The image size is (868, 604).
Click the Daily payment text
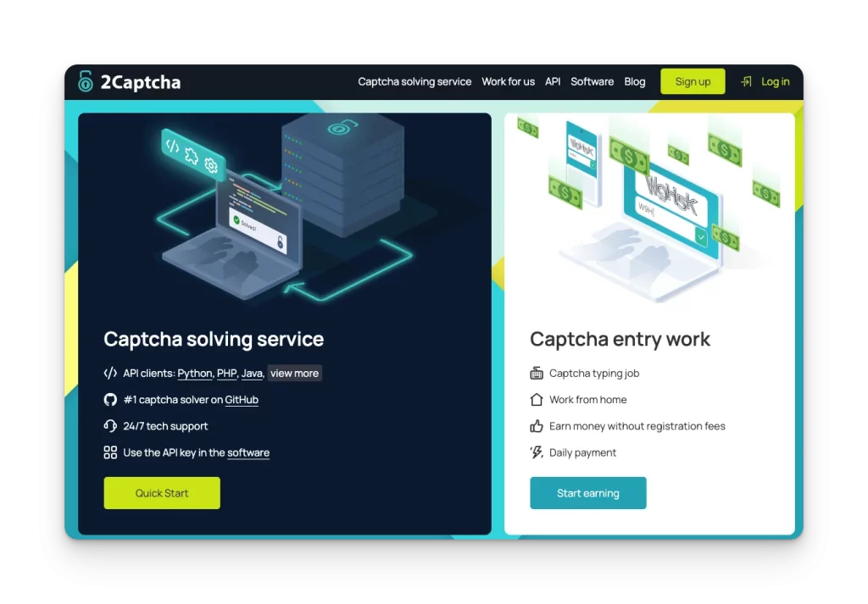tap(582, 452)
